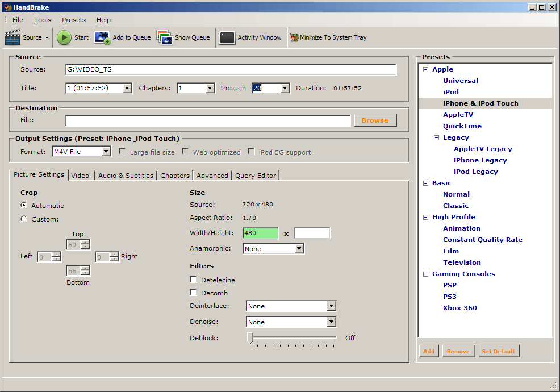Screen dimensions: 560x392
Task: Open the Anamorphic dropdown
Action: tap(299, 248)
